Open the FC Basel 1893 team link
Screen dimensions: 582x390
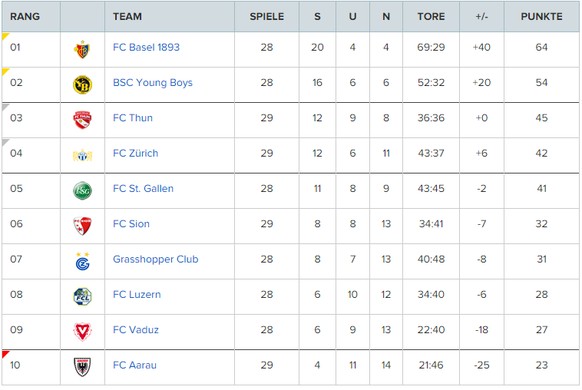pos(146,47)
